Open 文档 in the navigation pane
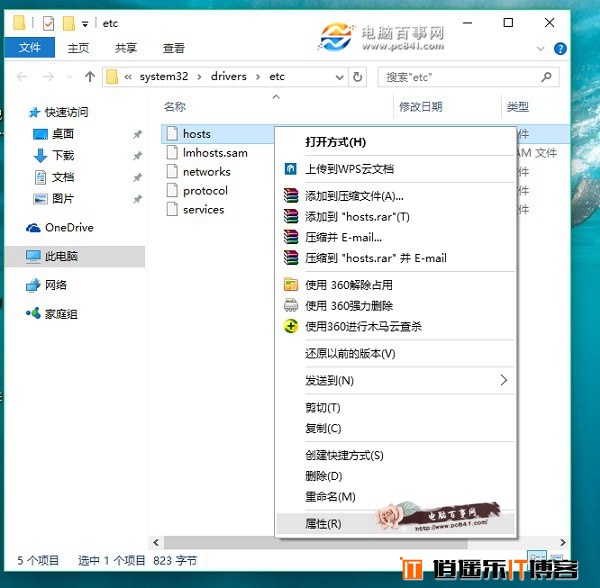The width and height of the screenshot is (600, 588). [x=54, y=177]
